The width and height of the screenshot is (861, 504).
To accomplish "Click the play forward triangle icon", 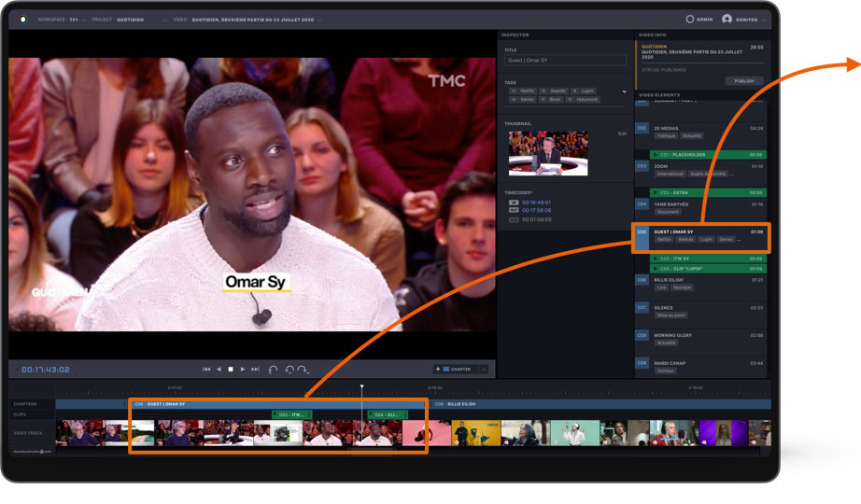I will pyautogui.click(x=243, y=370).
